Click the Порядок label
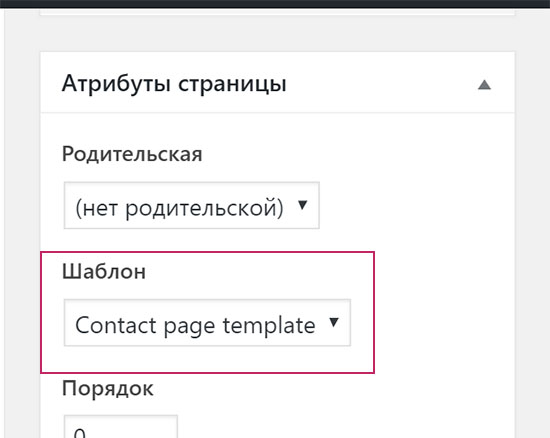 tap(108, 389)
